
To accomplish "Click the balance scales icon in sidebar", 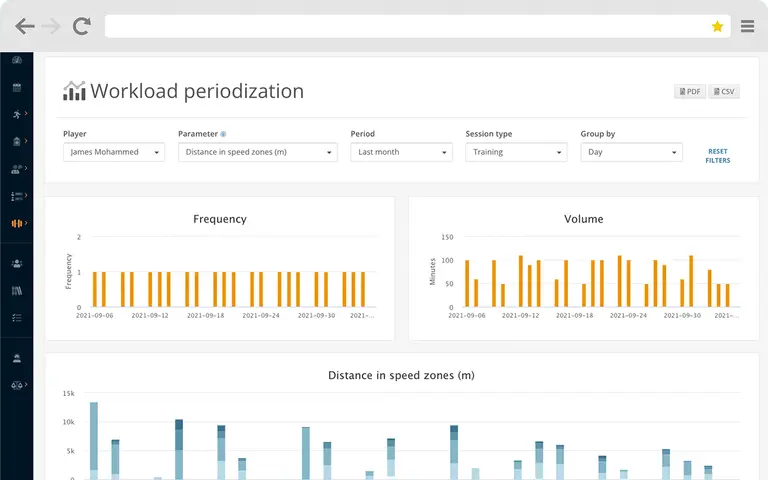I will [x=17, y=385].
